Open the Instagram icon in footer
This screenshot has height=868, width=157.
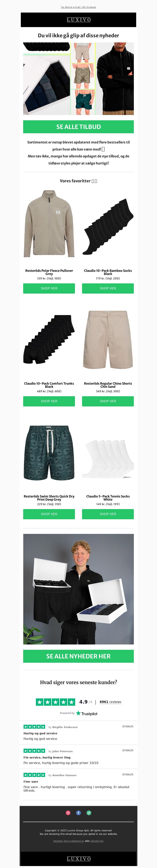pyautogui.click(x=68, y=813)
